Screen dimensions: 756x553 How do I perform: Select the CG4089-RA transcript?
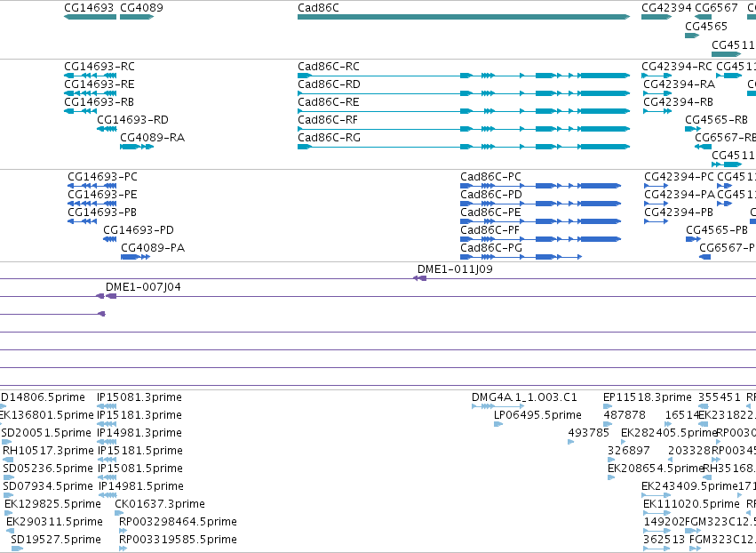(153, 138)
